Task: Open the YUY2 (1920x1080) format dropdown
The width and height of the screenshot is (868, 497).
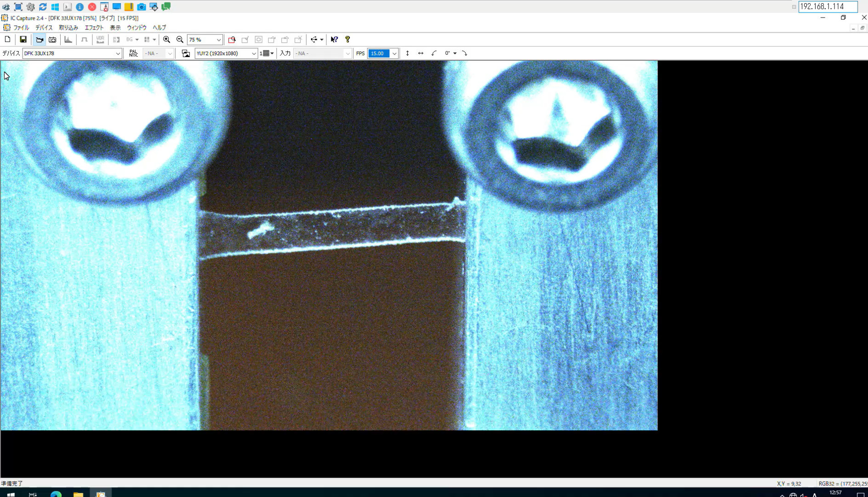Action: tap(254, 53)
